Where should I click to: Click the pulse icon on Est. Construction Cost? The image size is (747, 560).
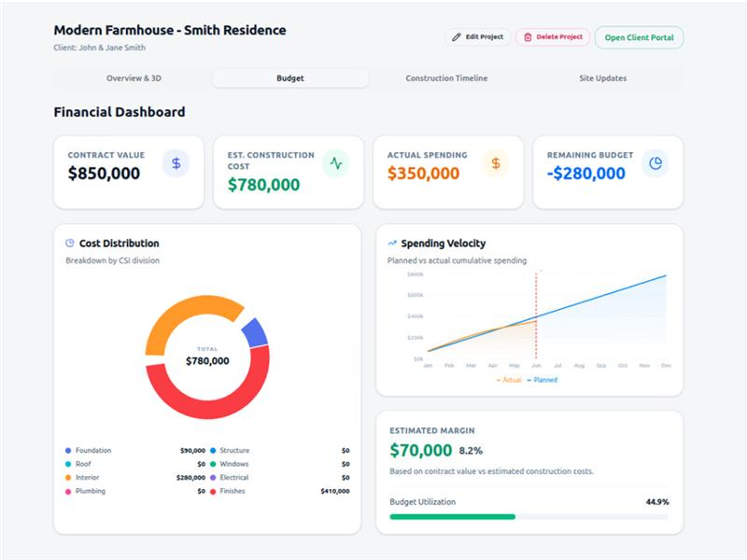(x=336, y=163)
